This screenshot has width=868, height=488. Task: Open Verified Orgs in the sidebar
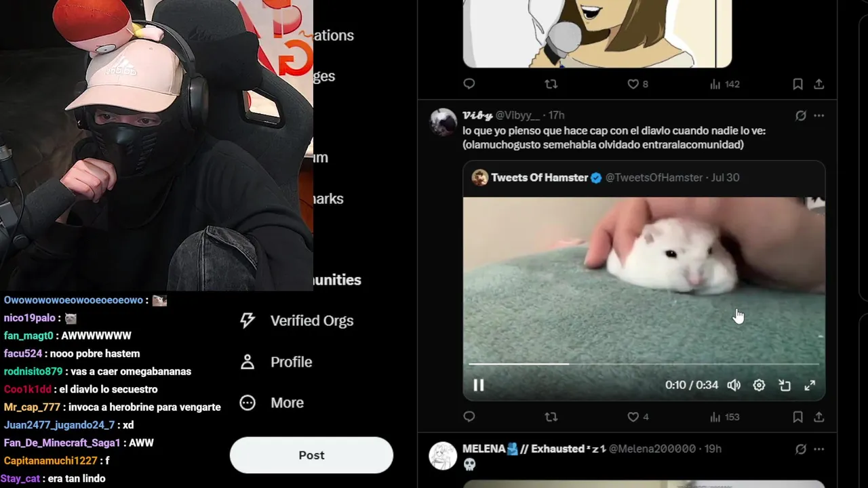click(296, 321)
